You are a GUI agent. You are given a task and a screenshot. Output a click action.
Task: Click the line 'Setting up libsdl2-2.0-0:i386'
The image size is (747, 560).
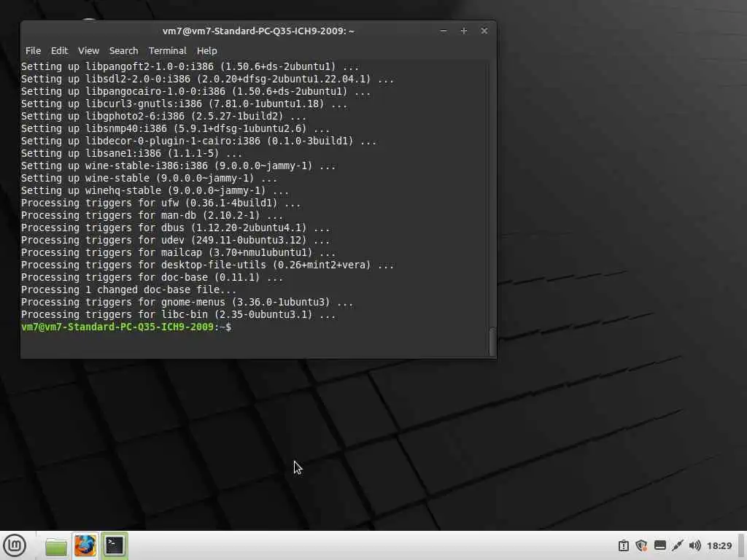coord(208,79)
